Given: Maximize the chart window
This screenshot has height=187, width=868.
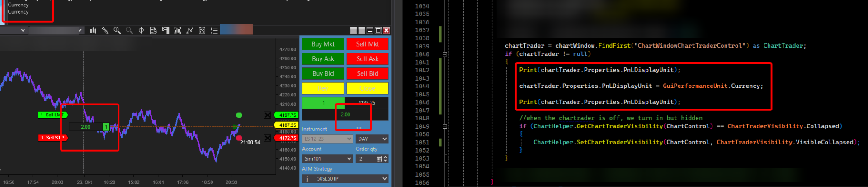Looking at the screenshot, I should click(x=378, y=30).
